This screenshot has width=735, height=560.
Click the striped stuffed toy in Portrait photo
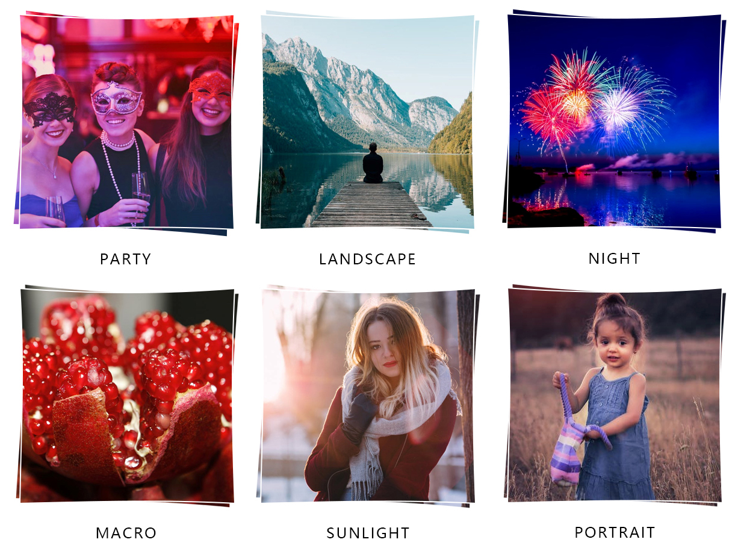coord(572,434)
